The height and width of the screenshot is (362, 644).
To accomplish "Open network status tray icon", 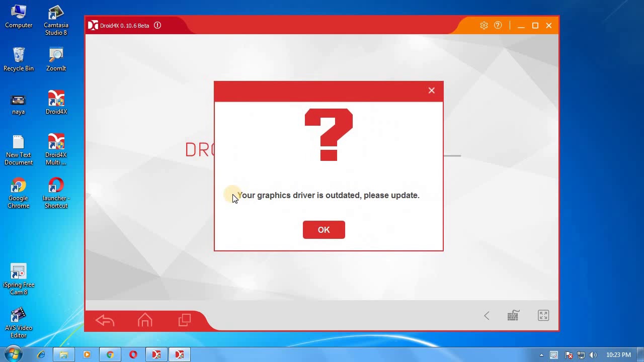I will tap(581, 355).
